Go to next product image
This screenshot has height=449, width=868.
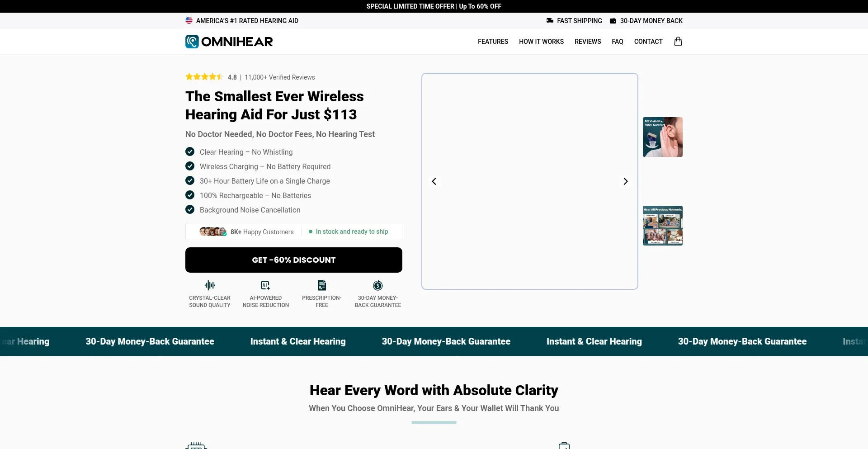tap(626, 181)
